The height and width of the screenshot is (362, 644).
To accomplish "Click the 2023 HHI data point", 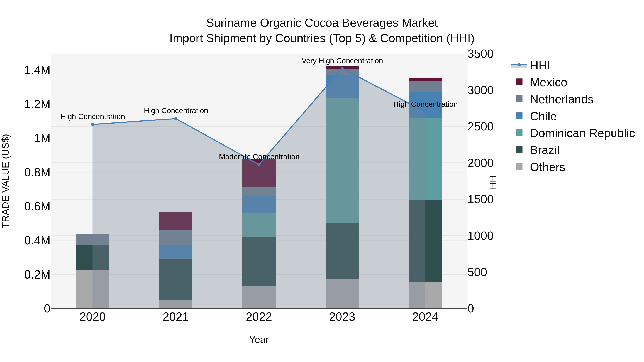I will [342, 68].
